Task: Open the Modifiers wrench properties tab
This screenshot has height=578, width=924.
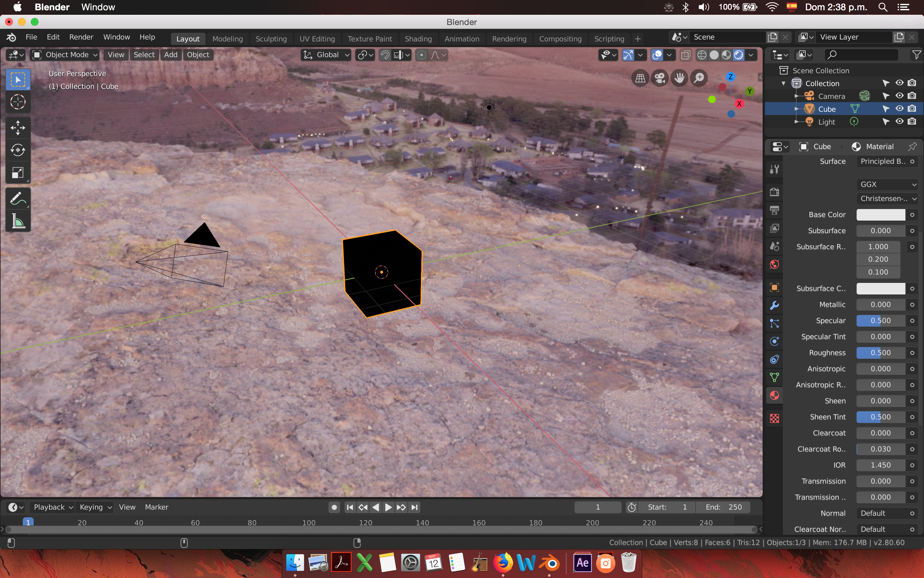Action: pos(774,305)
